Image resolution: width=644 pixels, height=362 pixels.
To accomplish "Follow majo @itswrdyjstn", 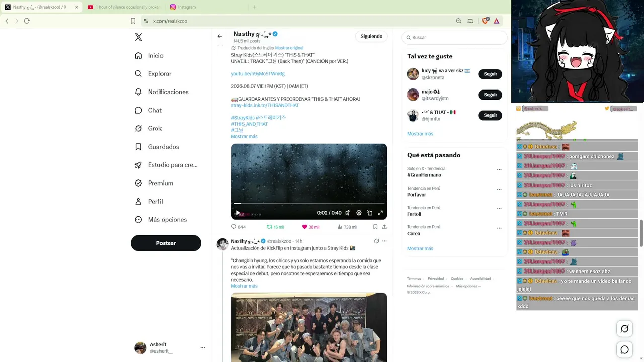I will coord(490,95).
